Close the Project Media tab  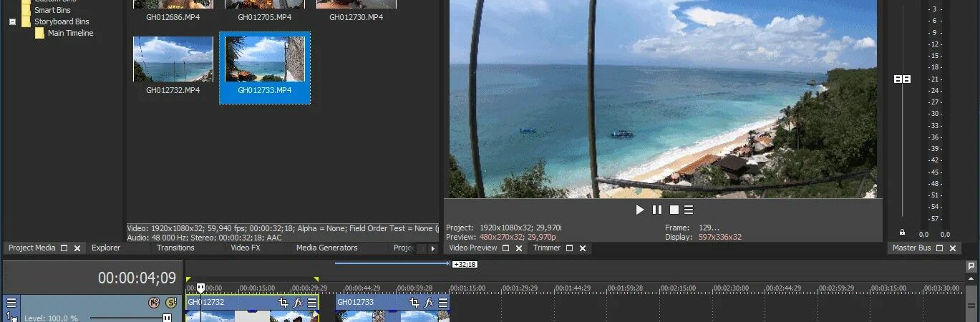tap(77, 248)
